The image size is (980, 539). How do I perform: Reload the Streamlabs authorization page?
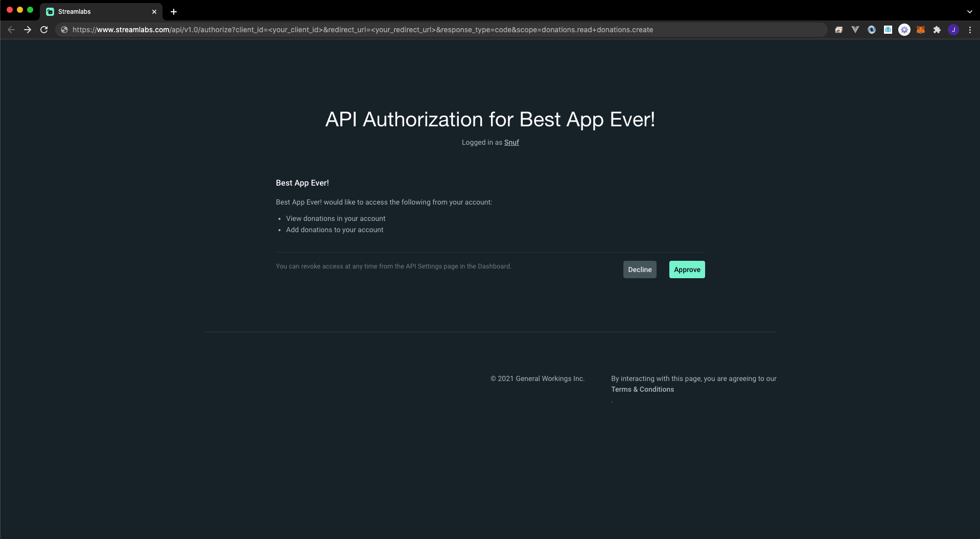[44, 30]
